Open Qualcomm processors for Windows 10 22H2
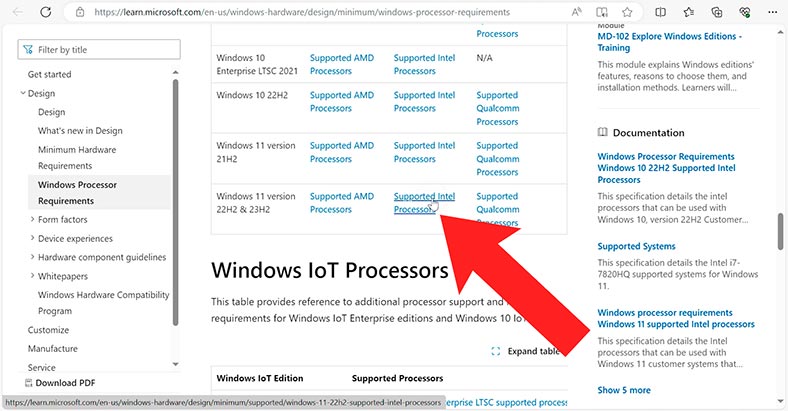This screenshot has height=411, width=788. [x=498, y=109]
